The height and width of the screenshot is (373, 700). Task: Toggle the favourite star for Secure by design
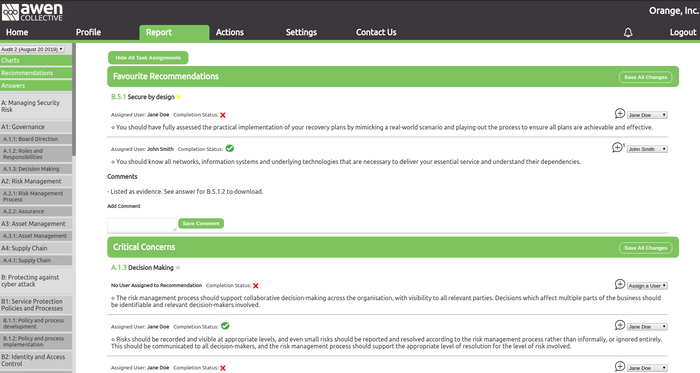(x=179, y=97)
